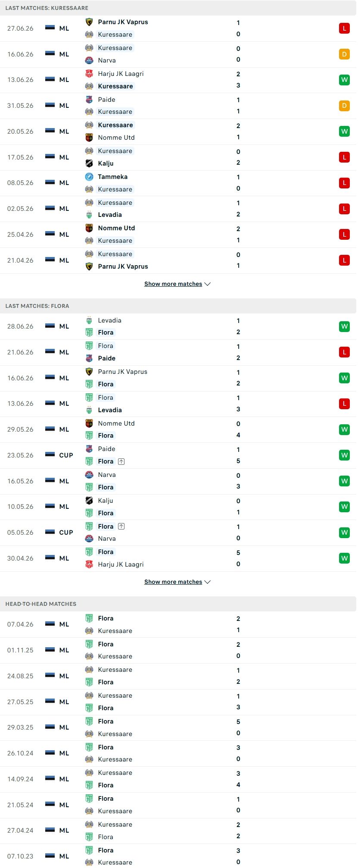Click the Parnu JK Vaprus crest on 27.06.26
The image size is (358, 868).
pyautogui.click(x=89, y=22)
